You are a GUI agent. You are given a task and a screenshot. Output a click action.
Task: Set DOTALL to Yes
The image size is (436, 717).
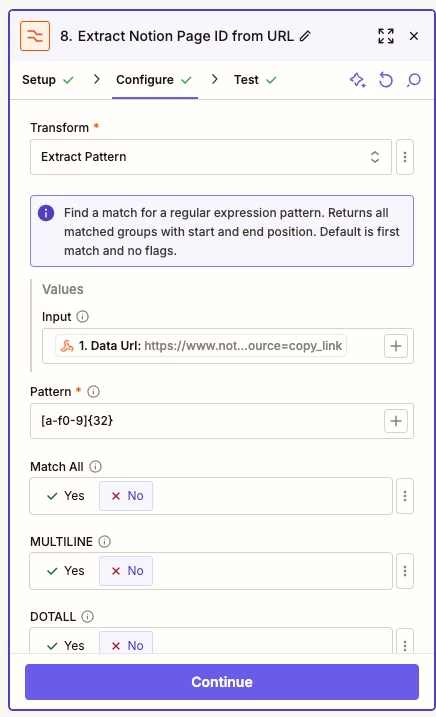click(66, 645)
